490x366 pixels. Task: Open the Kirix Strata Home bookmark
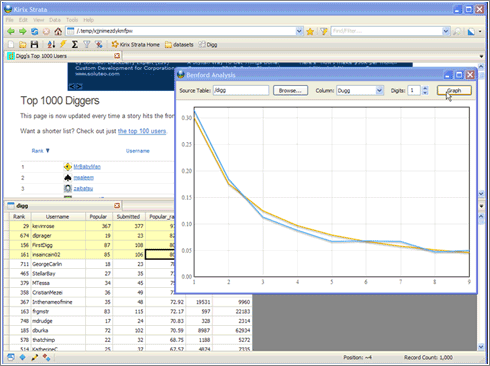click(x=135, y=44)
